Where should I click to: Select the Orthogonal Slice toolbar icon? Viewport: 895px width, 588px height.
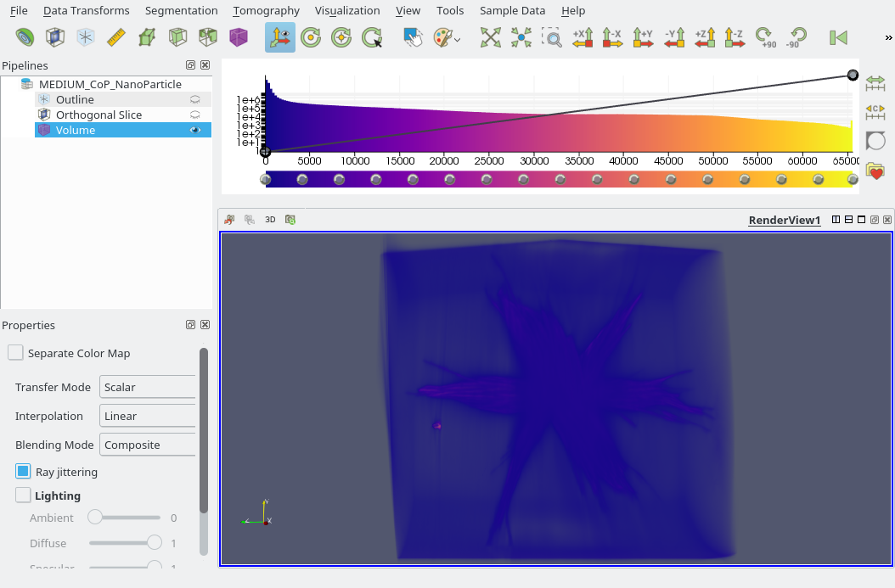55,37
